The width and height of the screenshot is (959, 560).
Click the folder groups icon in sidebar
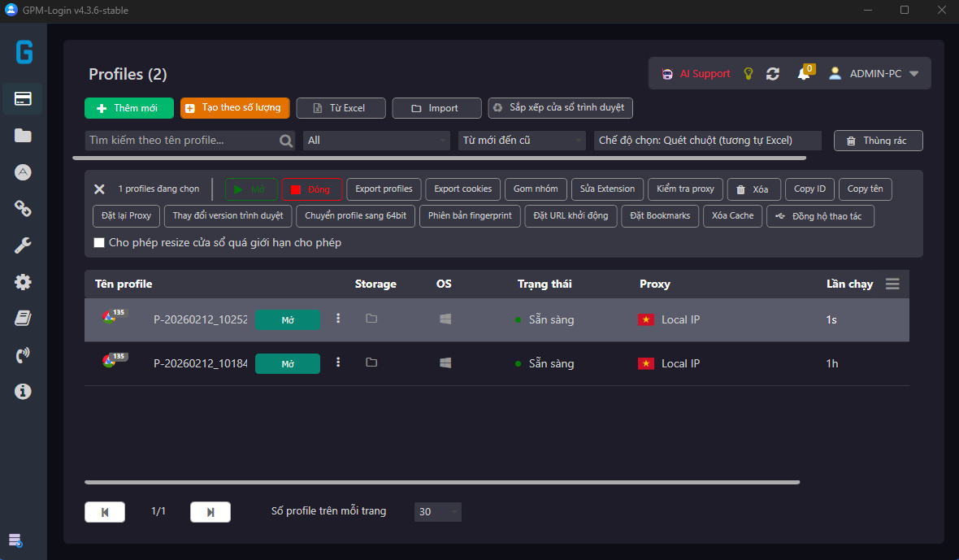(x=23, y=135)
